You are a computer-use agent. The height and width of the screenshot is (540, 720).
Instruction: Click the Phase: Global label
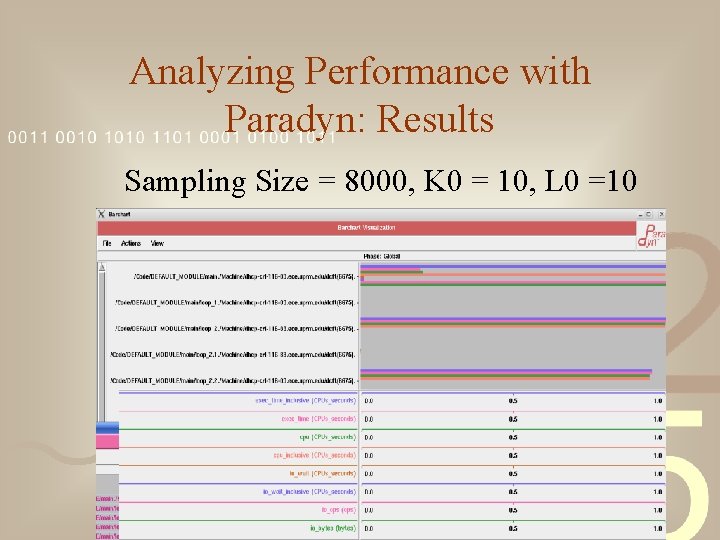[x=382, y=256]
